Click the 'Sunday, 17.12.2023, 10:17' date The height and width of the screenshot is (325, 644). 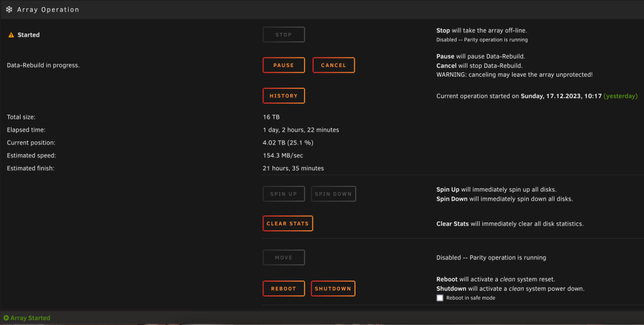point(561,96)
